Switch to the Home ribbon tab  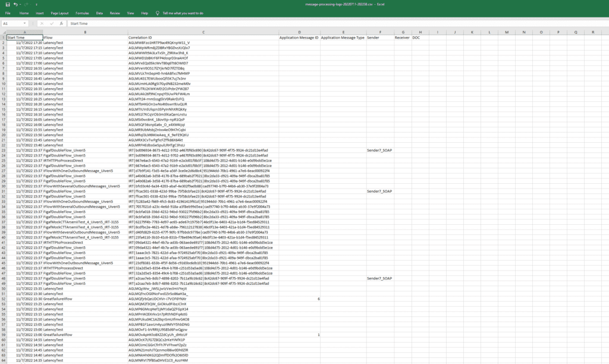point(24,13)
